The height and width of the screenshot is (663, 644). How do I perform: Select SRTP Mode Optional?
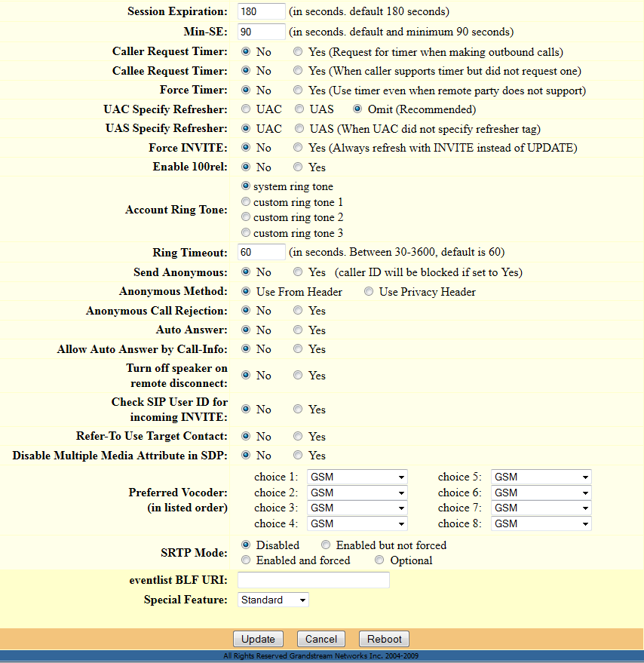(379, 560)
